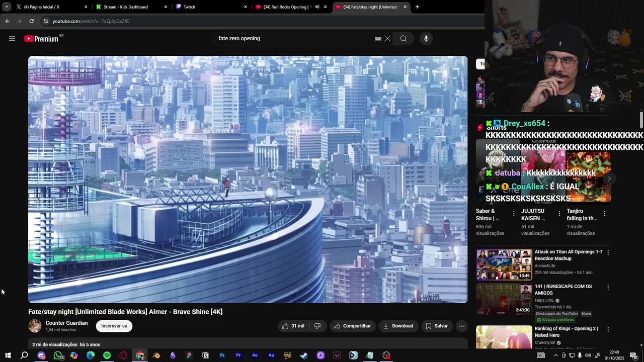The height and width of the screenshot is (362, 644).
Task: Like the video with 31 mil likes
Action: [x=293, y=326]
